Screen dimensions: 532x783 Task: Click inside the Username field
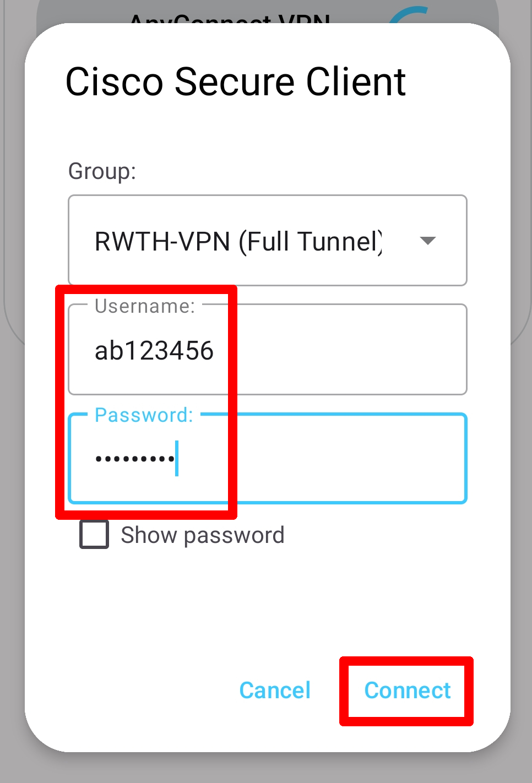pyautogui.click(x=267, y=350)
